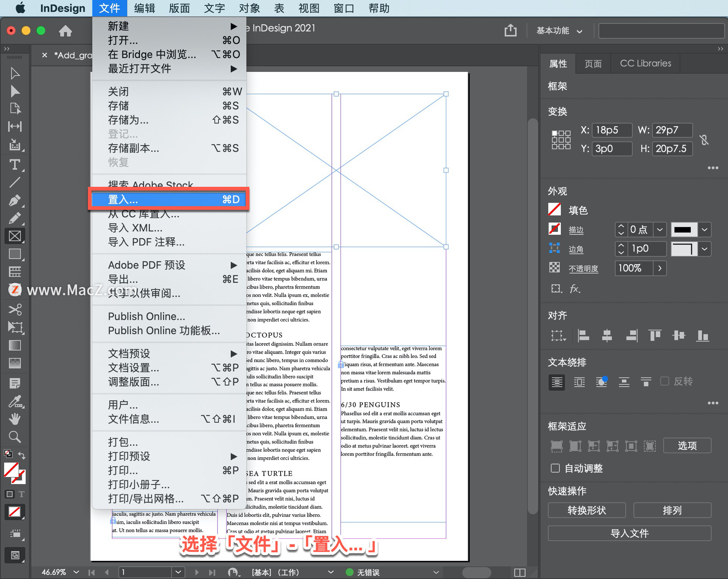Open the 不透明度 opacity link

pyautogui.click(x=583, y=268)
